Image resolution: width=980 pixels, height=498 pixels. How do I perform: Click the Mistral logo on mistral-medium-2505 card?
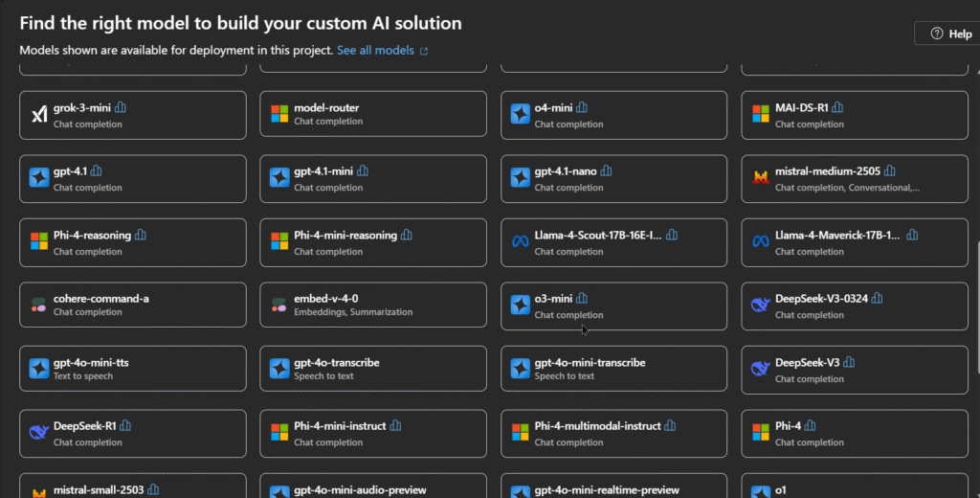[x=761, y=177]
